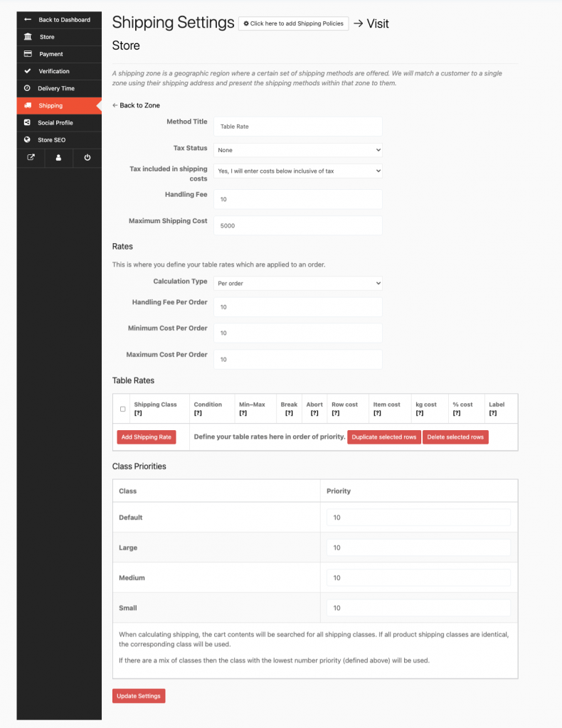
Task: Focus the Handling Fee input field
Action: 298,199
